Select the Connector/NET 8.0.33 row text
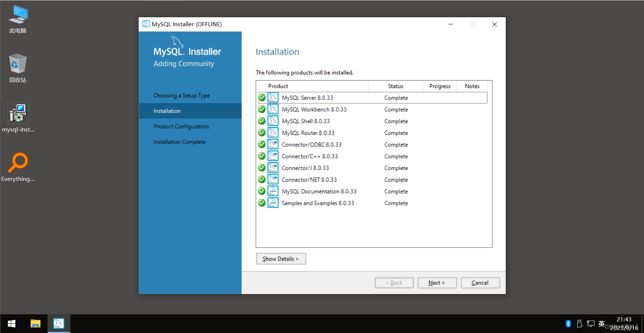This screenshot has width=644, height=333. tap(309, 180)
